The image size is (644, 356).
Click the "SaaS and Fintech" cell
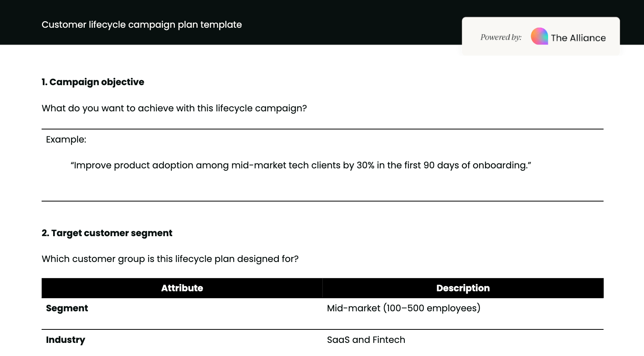tap(366, 340)
